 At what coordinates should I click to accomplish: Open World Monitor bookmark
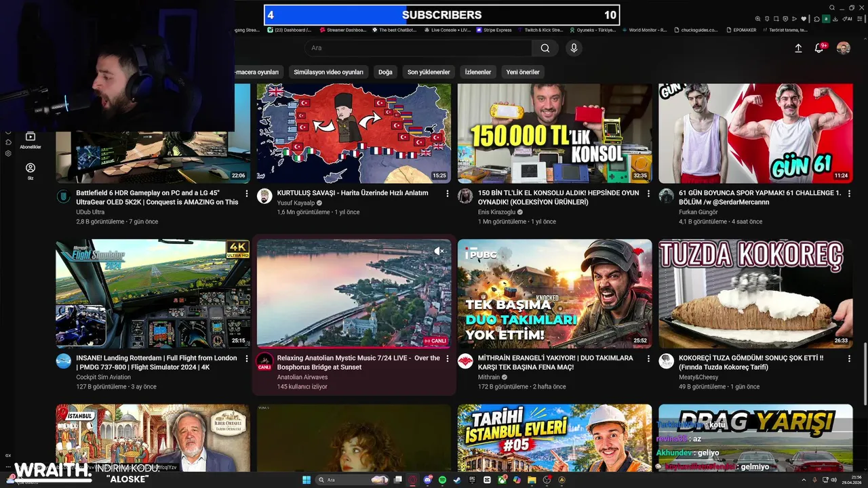644,30
